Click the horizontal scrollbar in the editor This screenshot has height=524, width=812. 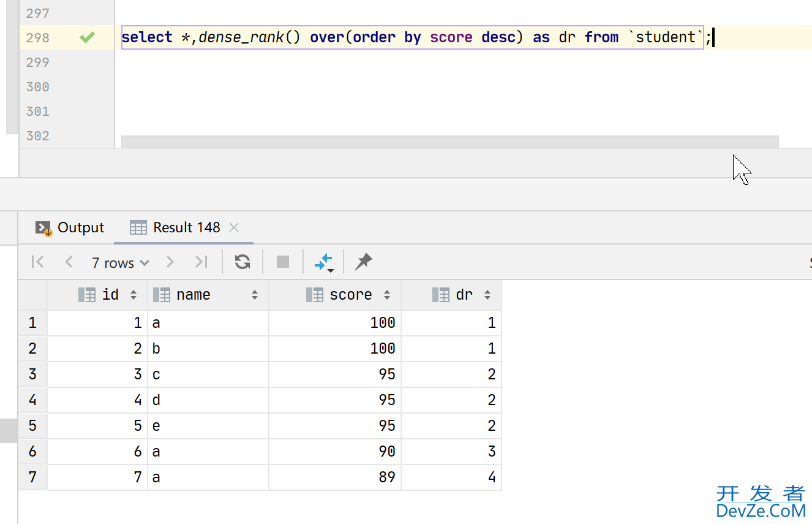(x=449, y=142)
